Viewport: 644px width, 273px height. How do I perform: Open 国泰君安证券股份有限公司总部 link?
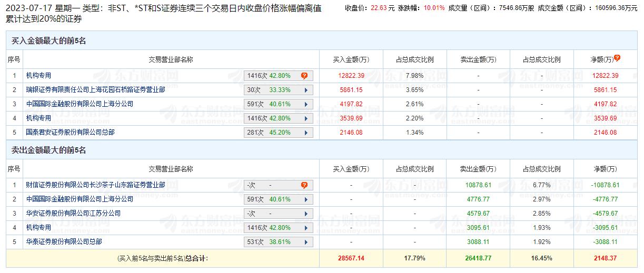click(x=70, y=133)
